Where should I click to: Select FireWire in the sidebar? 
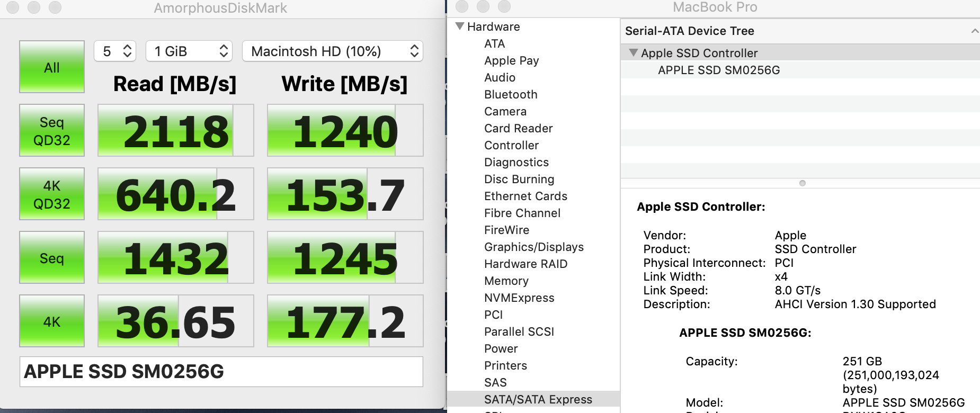[x=507, y=230]
